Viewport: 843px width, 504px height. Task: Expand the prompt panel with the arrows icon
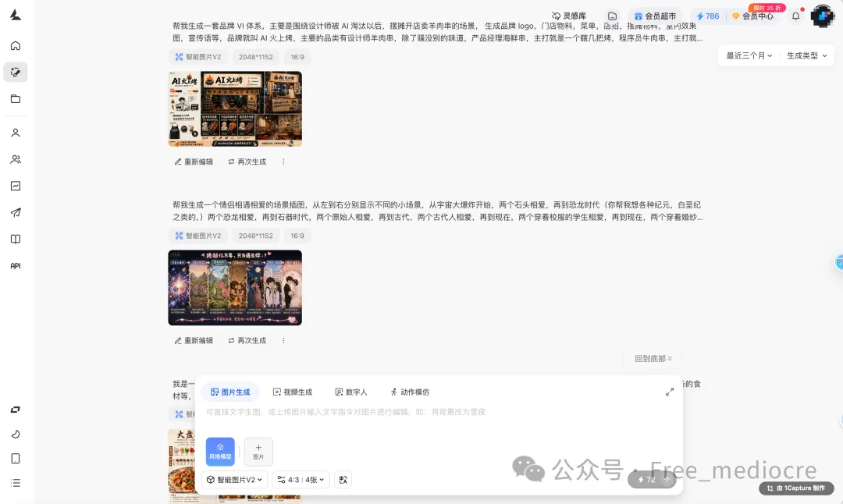[x=670, y=392]
